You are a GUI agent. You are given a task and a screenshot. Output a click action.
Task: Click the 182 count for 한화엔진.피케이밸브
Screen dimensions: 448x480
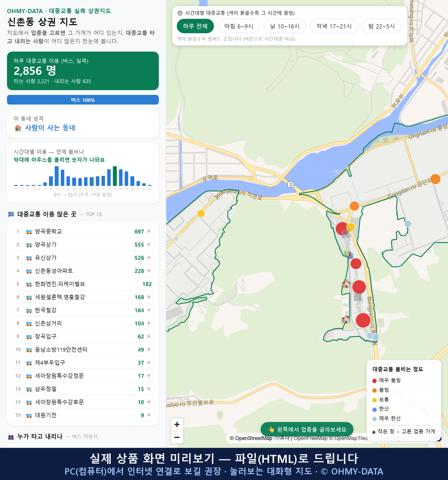click(147, 284)
